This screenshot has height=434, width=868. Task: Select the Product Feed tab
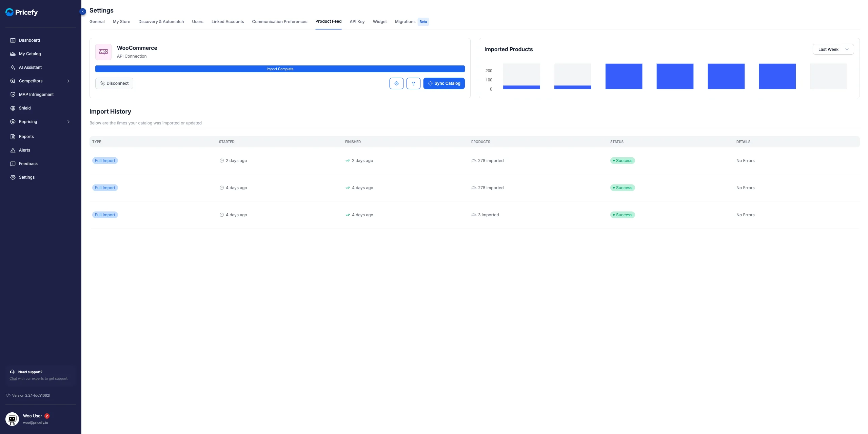click(x=329, y=21)
